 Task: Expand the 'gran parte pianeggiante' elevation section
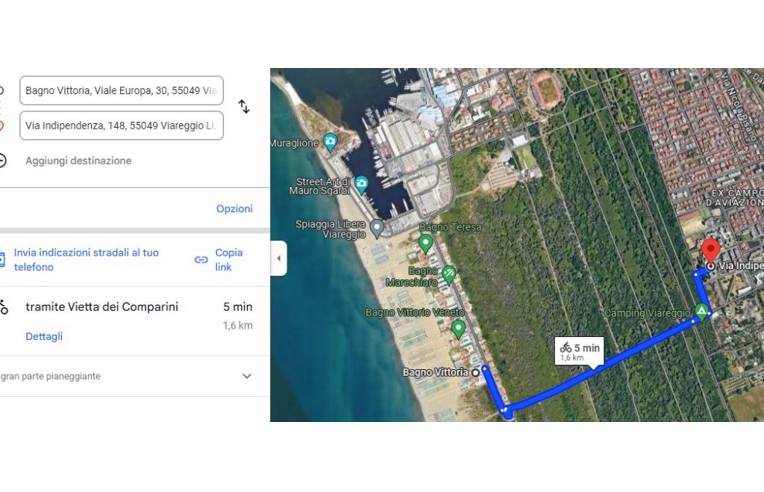[x=247, y=376]
